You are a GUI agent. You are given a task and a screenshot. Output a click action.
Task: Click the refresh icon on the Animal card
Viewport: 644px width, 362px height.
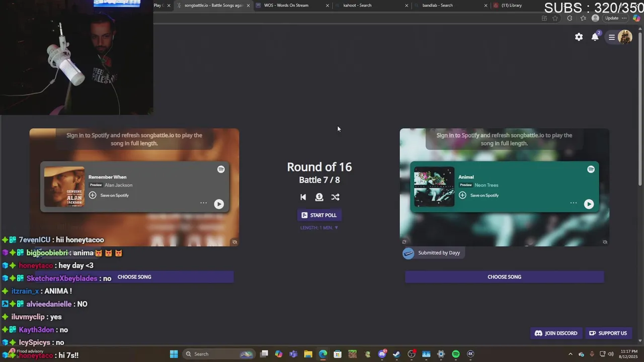404,242
